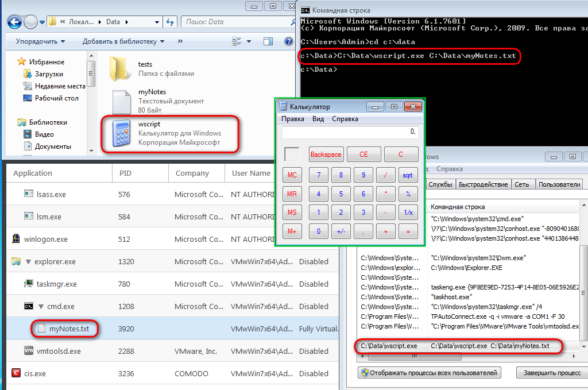Select the myNotes.txt process row
Screen dimensions: 588x390
(172, 329)
